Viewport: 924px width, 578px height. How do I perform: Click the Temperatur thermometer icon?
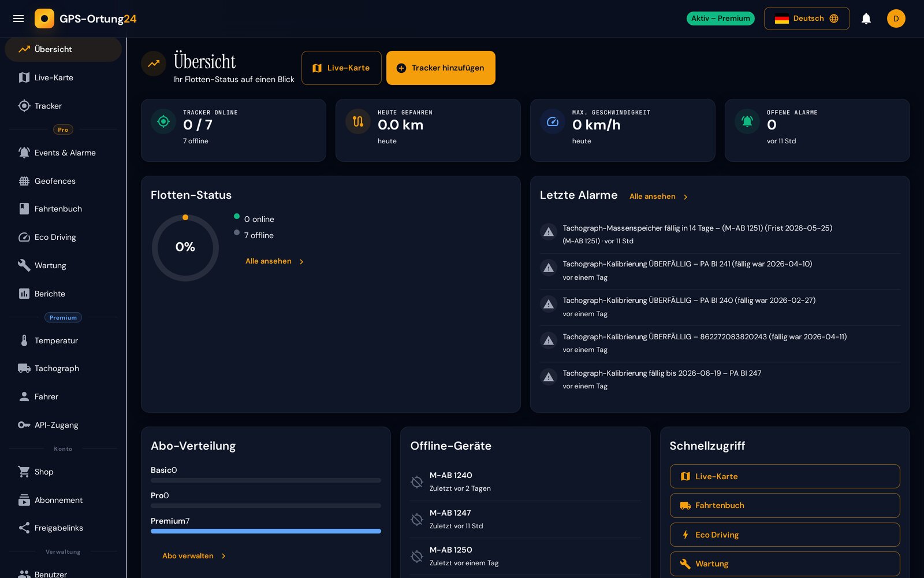coord(24,340)
